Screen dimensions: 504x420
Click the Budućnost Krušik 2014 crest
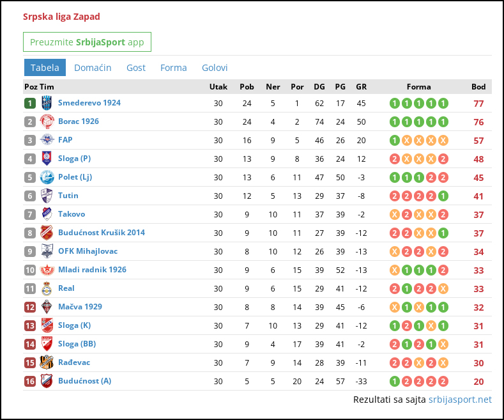point(47,233)
